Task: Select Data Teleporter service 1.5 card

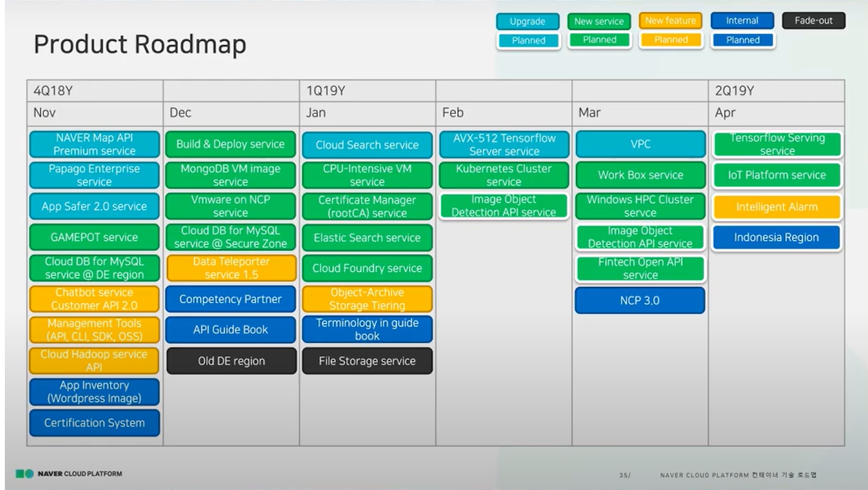Action: coord(231,268)
